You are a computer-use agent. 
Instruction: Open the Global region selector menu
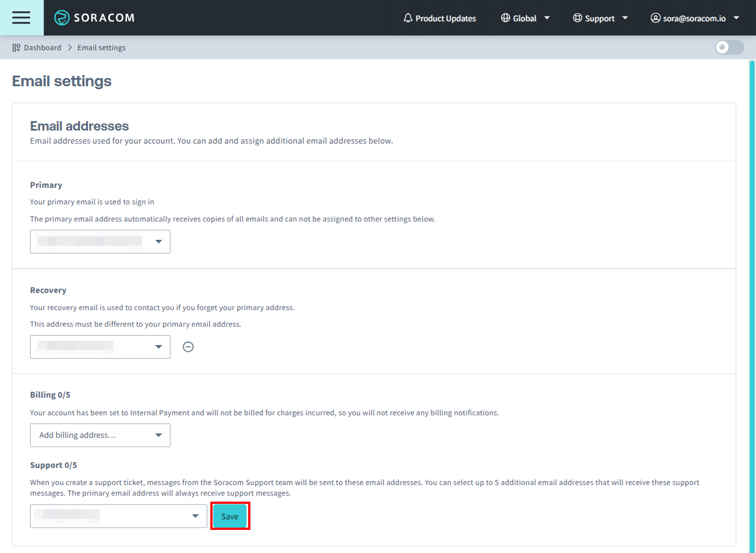524,18
